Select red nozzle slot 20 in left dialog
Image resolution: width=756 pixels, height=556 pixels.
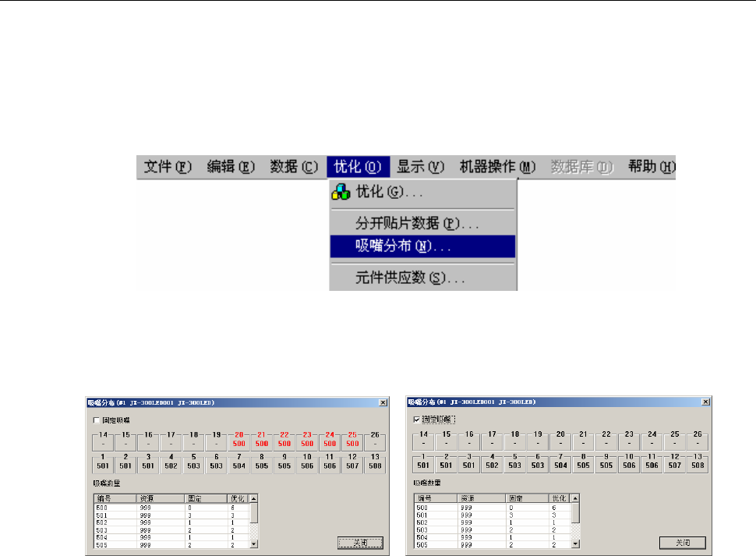coord(239,440)
